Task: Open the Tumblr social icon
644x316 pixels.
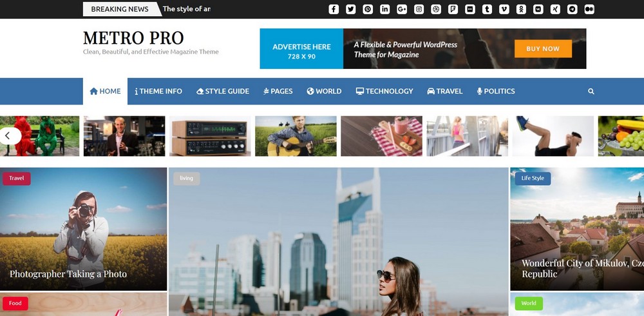Action: [x=487, y=9]
